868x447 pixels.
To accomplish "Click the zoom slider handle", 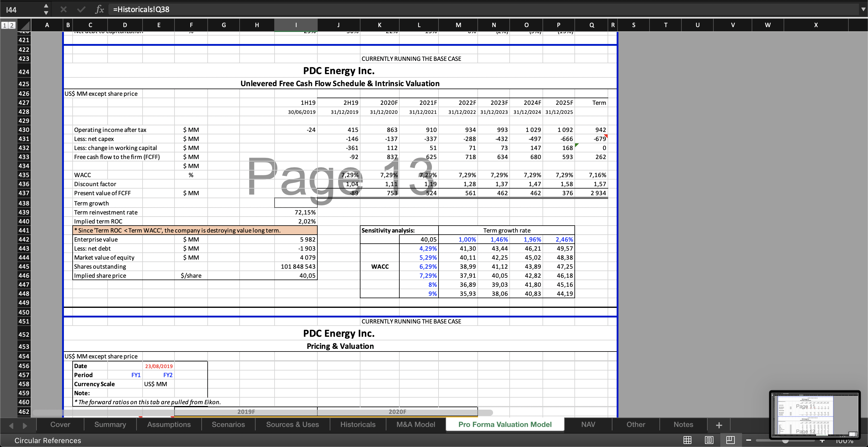I will [785, 441].
